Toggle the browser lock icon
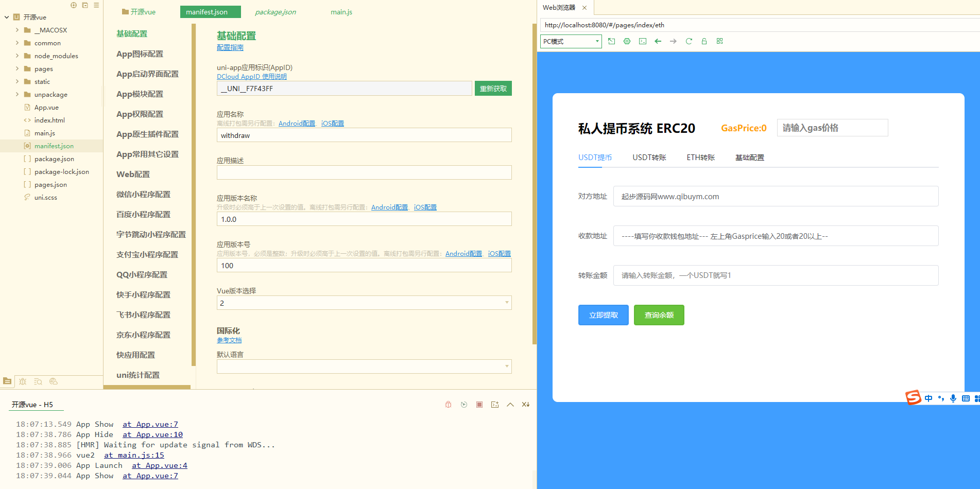 (704, 41)
